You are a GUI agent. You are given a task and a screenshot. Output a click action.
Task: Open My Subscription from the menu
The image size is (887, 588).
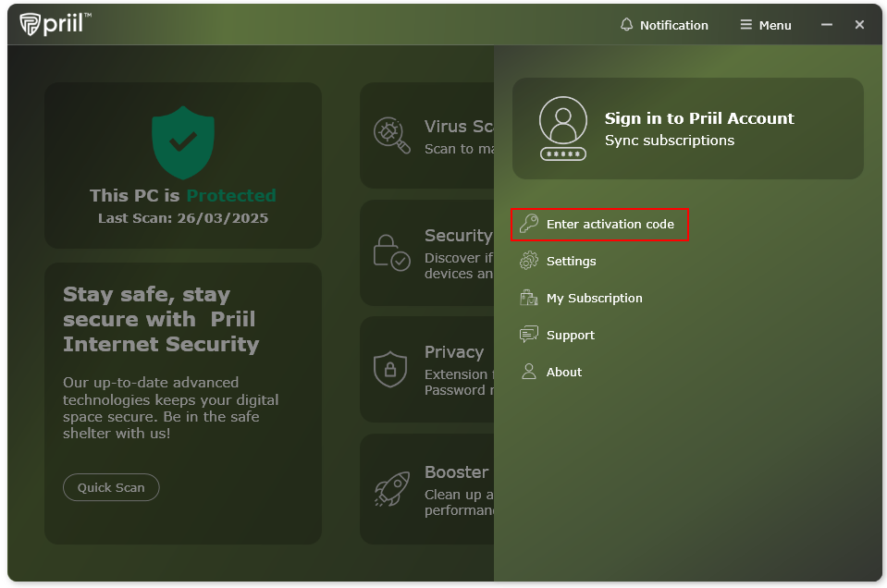pos(594,298)
